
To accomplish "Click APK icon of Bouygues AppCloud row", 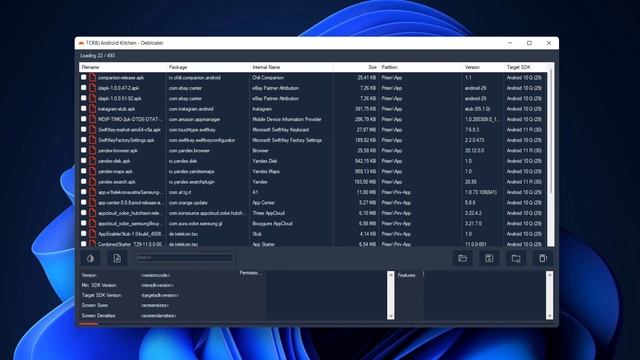I will tap(93, 223).
